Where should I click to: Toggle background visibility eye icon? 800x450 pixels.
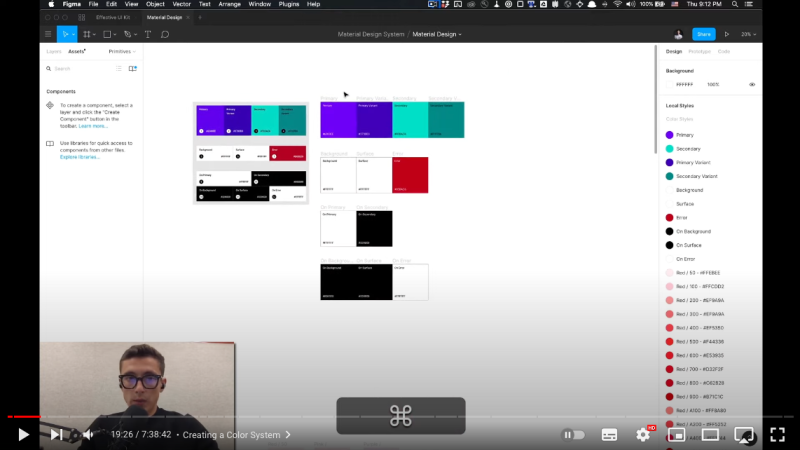click(752, 85)
